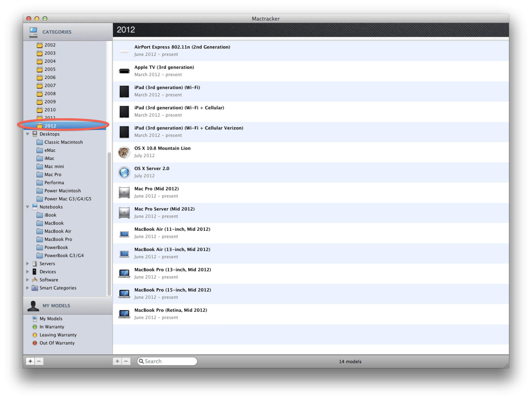Click the Mac Pro (Mid 2012) tower icon
Viewport: 532px width, 400px height.
coord(124,193)
